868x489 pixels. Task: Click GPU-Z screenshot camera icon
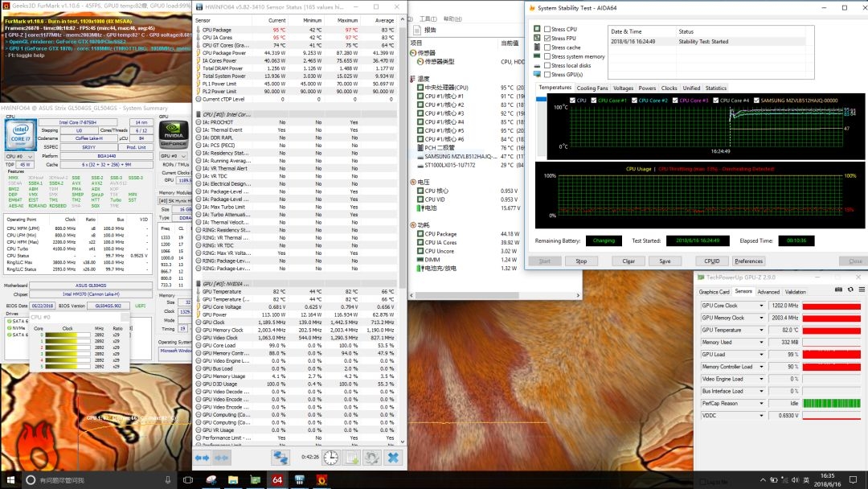pyautogui.click(x=838, y=290)
